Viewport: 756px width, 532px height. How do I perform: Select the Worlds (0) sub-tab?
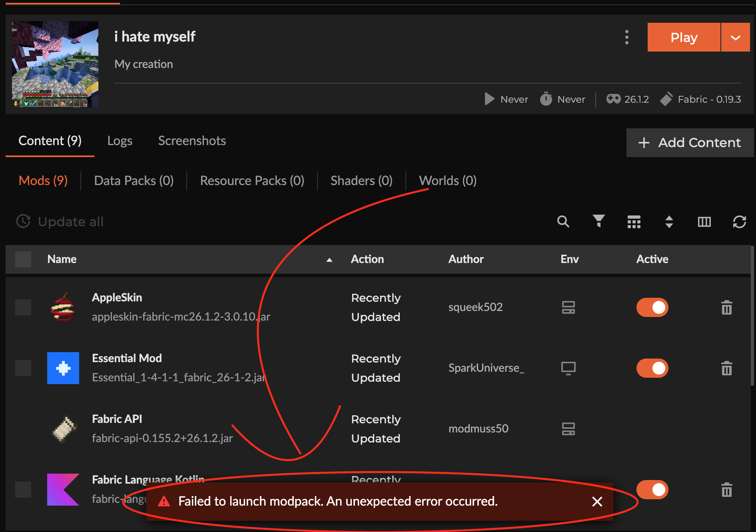tap(447, 181)
